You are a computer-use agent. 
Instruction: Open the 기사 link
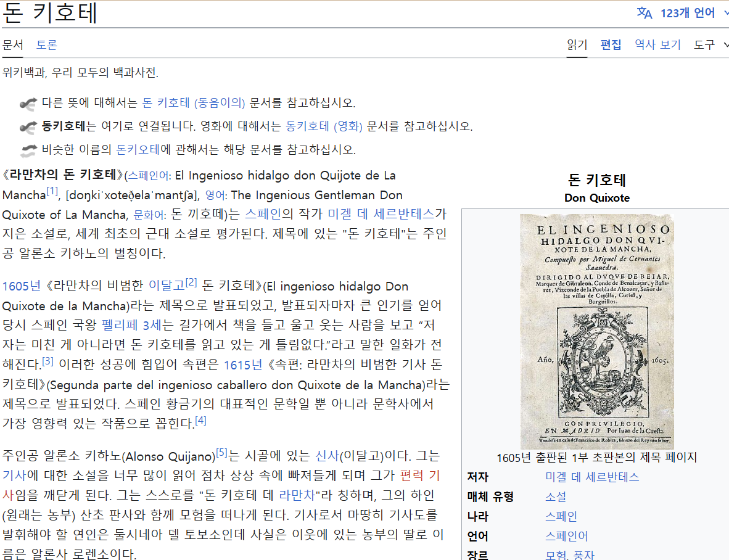(x=14, y=475)
